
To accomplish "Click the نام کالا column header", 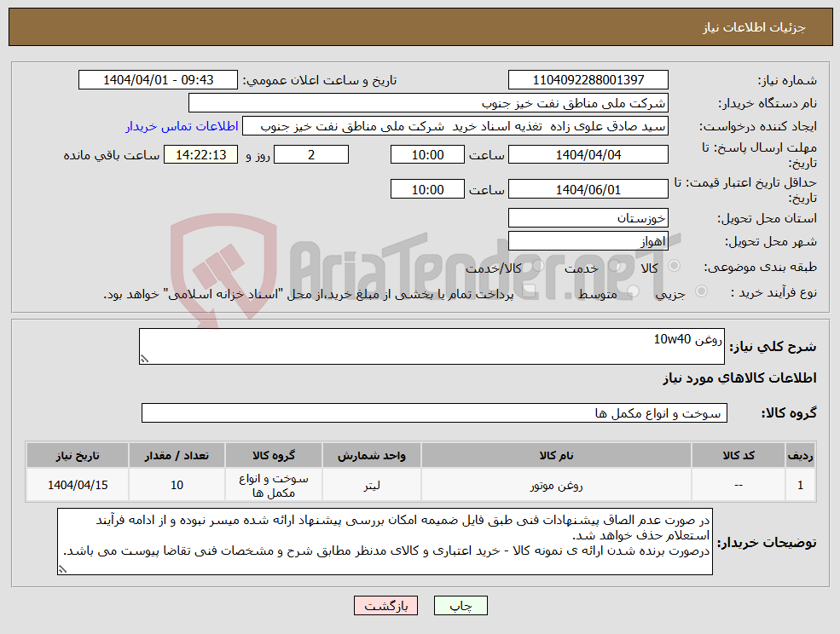I will click(556, 455).
